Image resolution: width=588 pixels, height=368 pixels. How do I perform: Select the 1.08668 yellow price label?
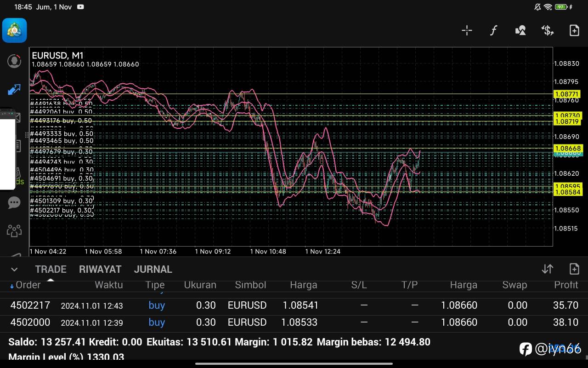click(568, 149)
